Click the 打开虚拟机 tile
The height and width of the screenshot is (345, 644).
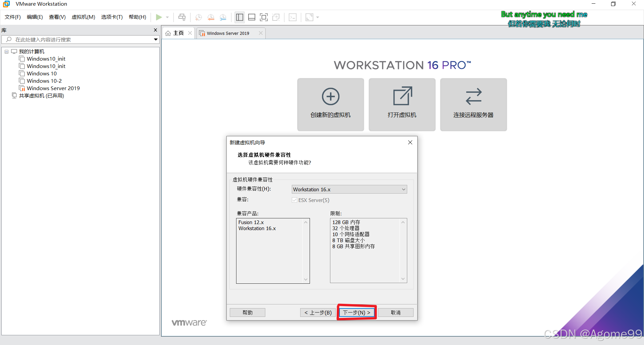pyautogui.click(x=402, y=105)
